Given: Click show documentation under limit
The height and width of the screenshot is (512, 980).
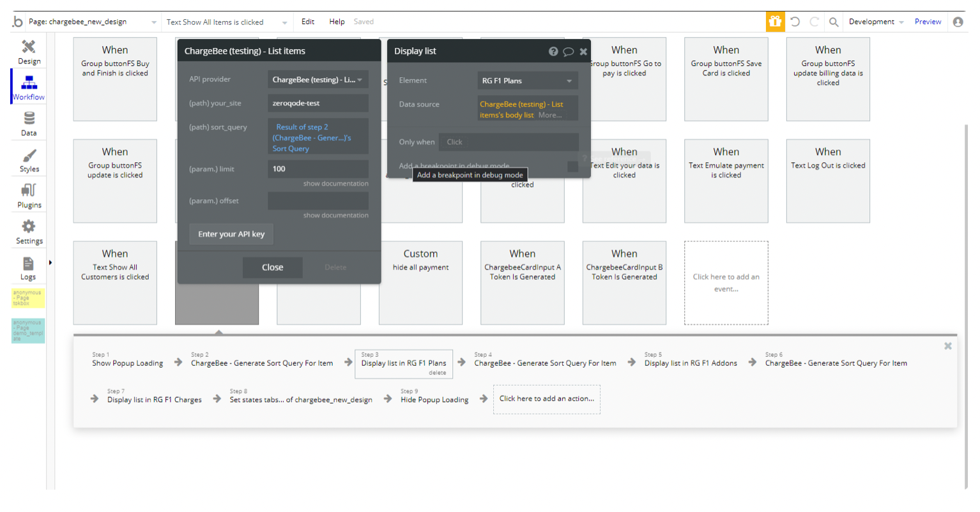Looking at the screenshot, I should (x=335, y=184).
